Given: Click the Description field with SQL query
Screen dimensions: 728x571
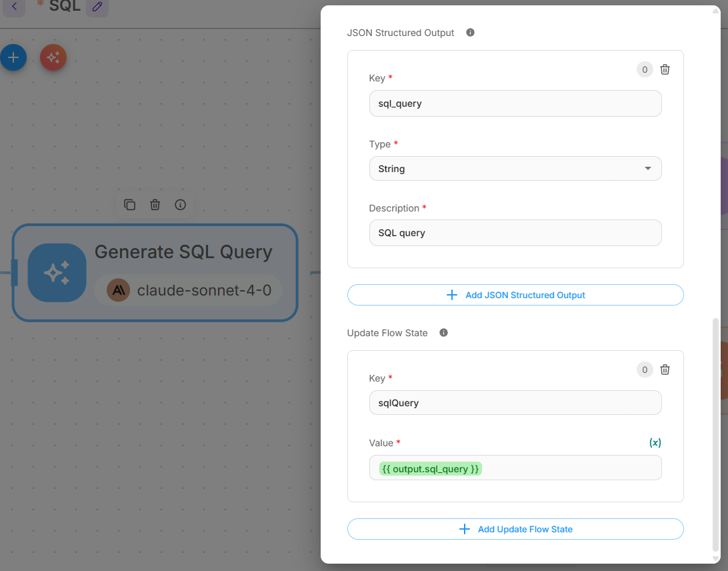Looking at the screenshot, I should pyautogui.click(x=515, y=233).
